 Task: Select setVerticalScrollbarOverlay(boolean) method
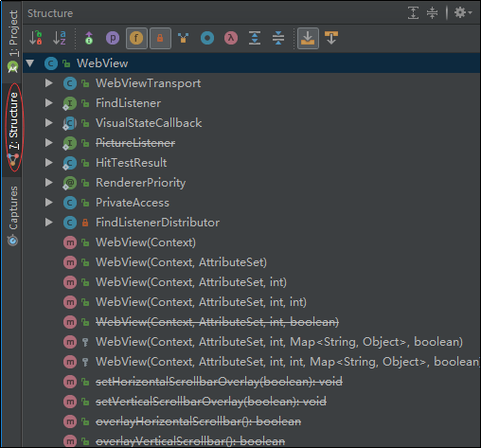click(x=211, y=402)
